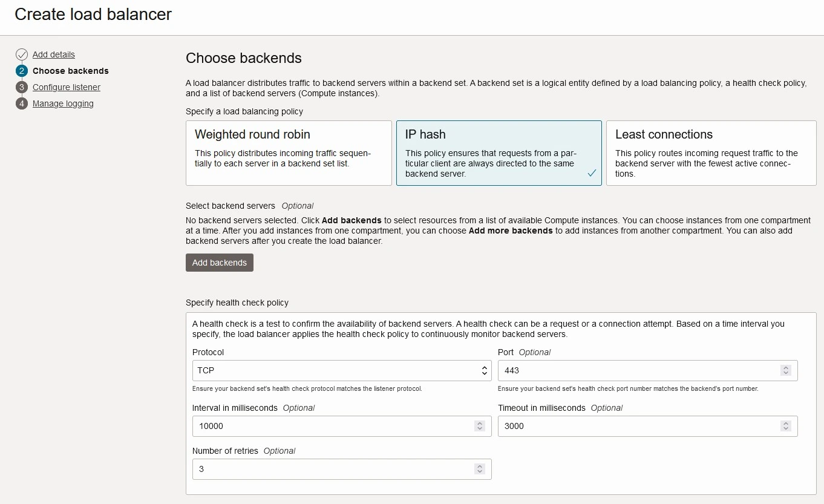The image size is (824, 504).
Task: Click the completed checkmark icon beside Add details
Action: 22,54
